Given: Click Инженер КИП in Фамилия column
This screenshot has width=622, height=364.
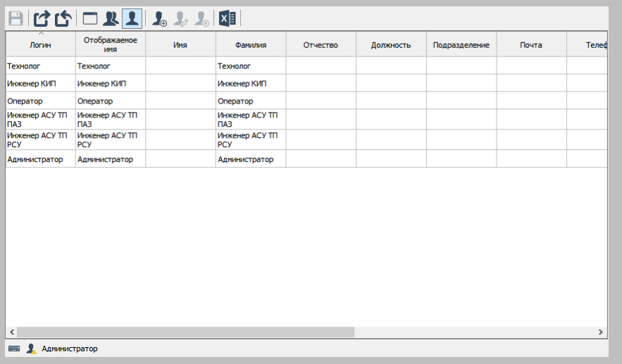Looking at the screenshot, I should coord(251,83).
